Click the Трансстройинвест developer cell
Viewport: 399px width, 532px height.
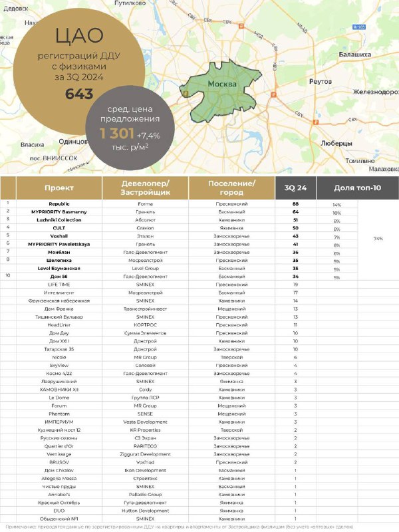[145, 309]
